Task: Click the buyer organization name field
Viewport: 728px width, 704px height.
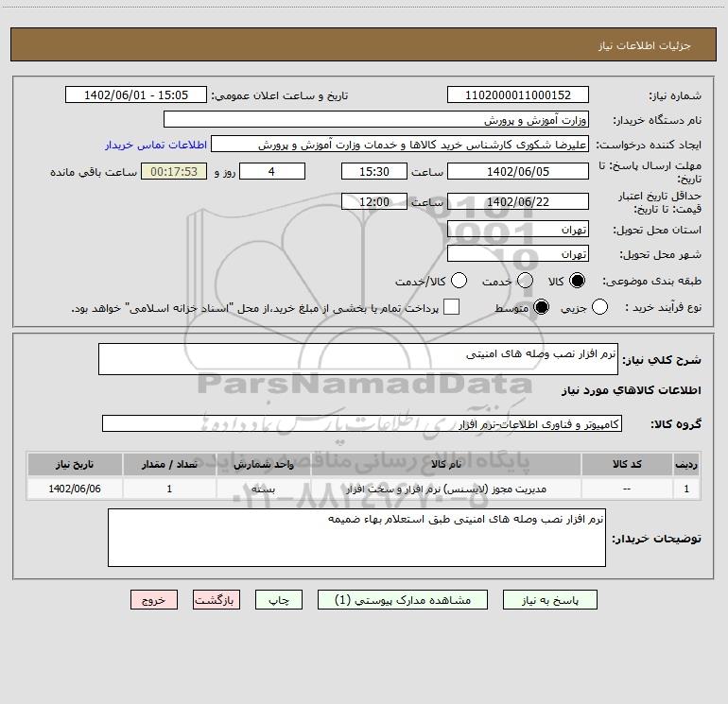Action: click(x=376, y=120)
